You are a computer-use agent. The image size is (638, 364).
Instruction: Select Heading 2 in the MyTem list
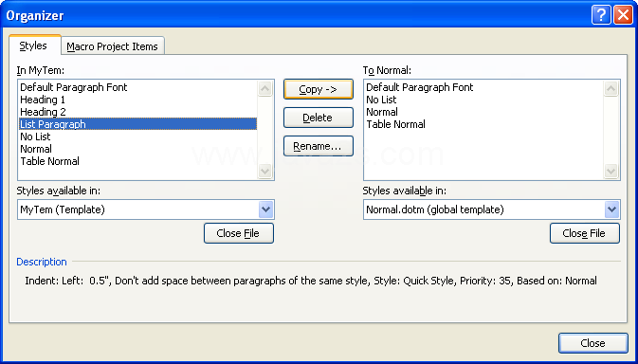pyautogui.click(x=43, y=112)
